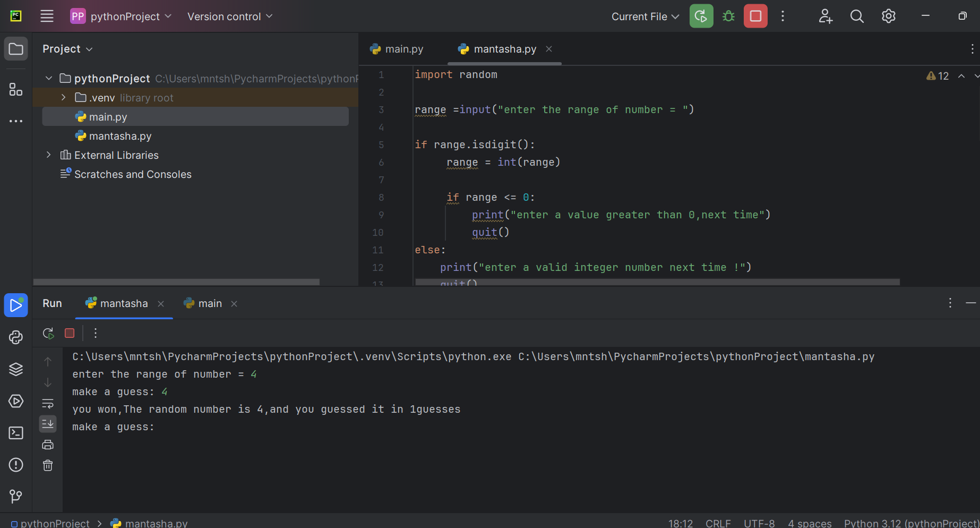Toggle the Run tool window icon
This screenshot has width=980, height=528.
[16, 305]
